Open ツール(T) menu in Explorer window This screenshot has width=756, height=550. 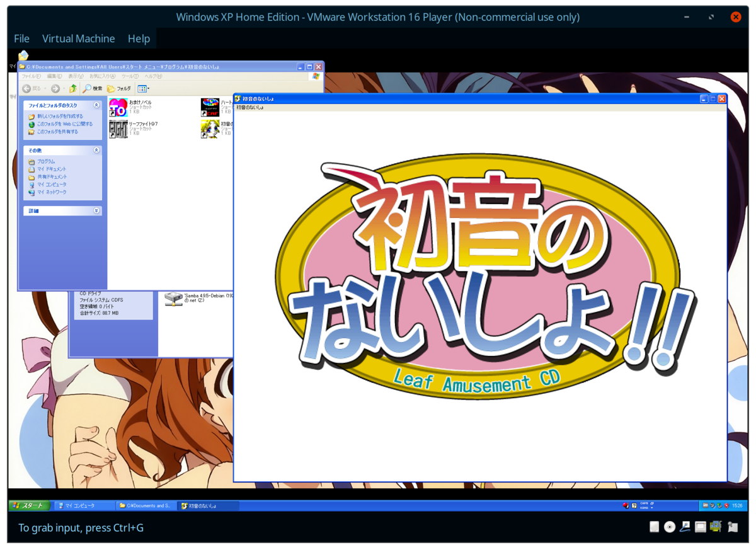[130, 76]
